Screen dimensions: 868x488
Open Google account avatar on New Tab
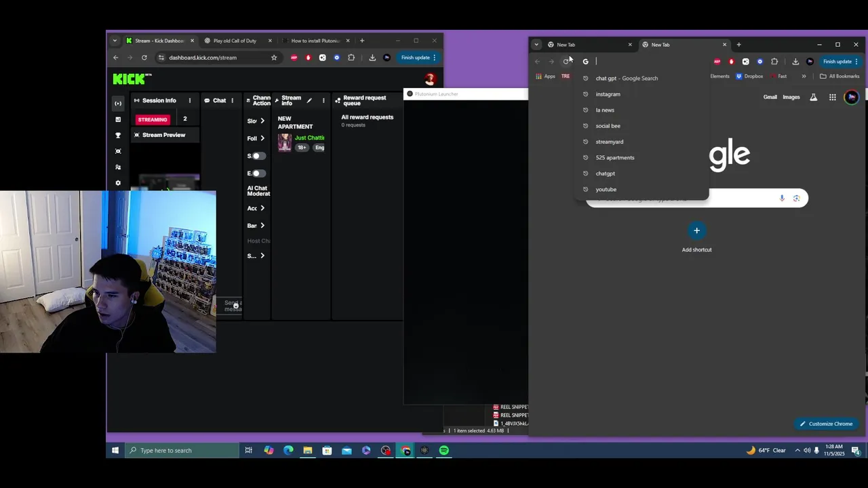[x=852, y=97]
